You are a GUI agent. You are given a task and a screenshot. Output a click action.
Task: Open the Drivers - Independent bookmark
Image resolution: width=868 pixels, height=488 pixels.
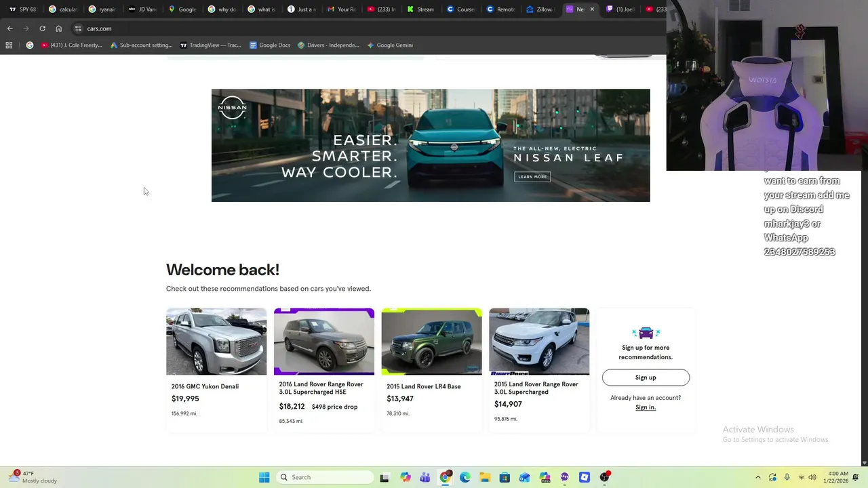(328, 45)
